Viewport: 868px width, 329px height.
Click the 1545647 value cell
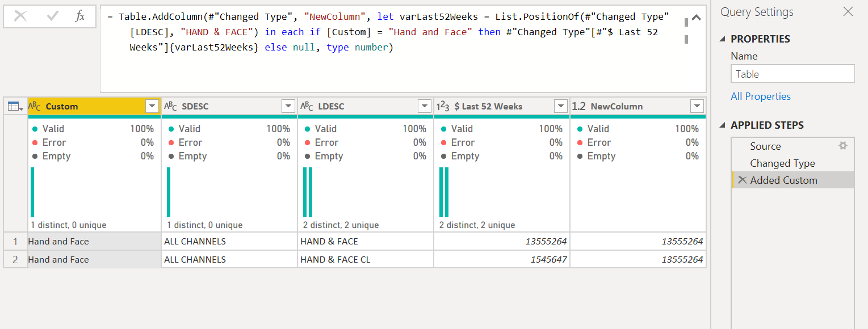coord(502,259)
